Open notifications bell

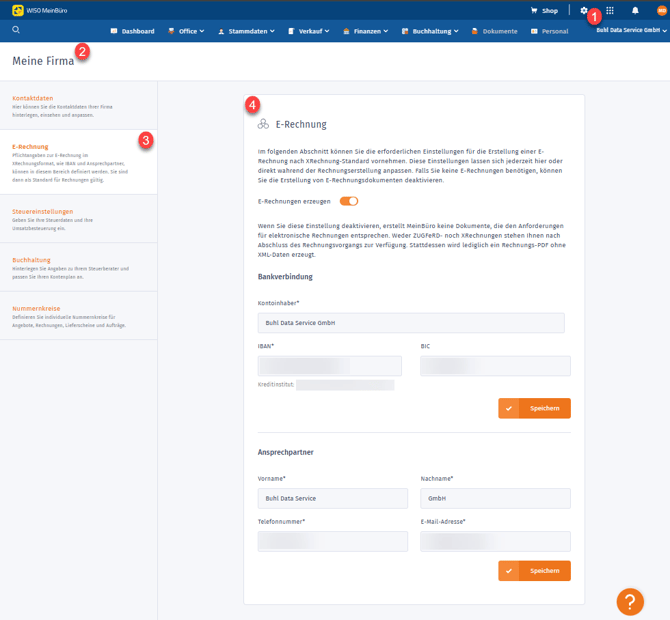pos(635,10)
